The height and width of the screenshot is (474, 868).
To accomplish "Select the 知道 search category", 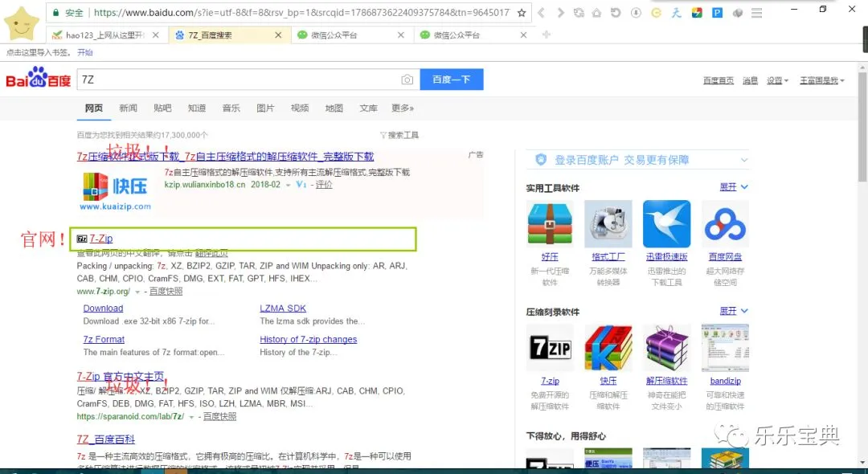I will (197, 108).
